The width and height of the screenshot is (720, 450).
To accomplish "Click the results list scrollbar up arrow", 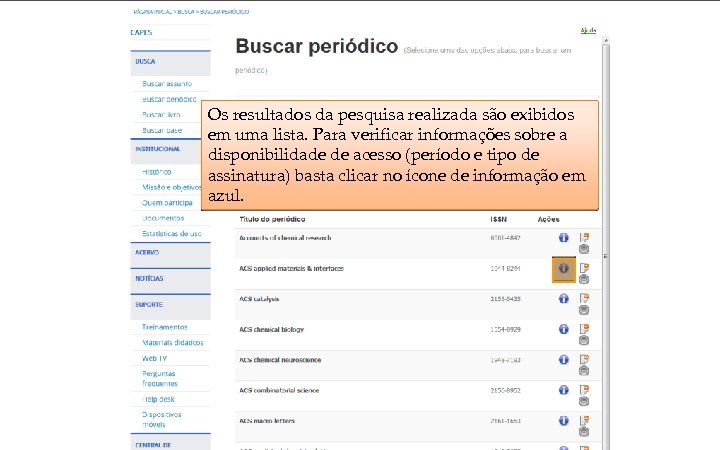I will point(606,41).
